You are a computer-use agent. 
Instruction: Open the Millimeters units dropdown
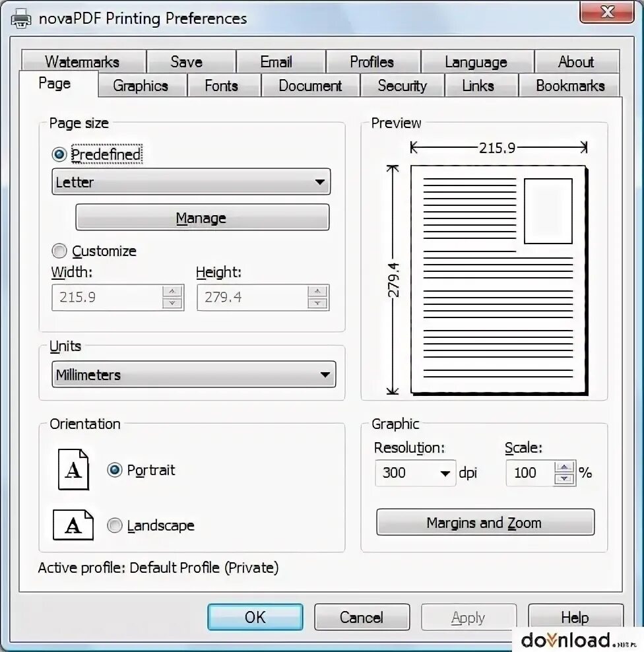click(x=194, y=374)
